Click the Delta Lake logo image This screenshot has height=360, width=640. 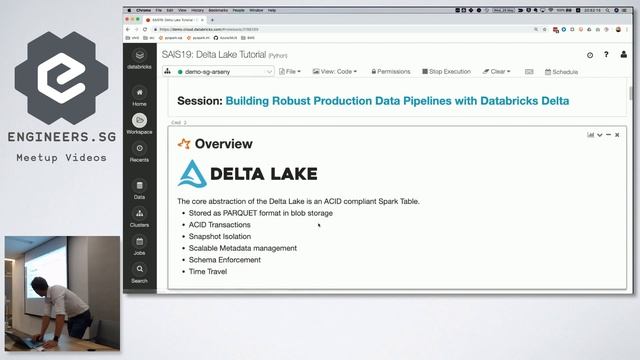point(247,174)
